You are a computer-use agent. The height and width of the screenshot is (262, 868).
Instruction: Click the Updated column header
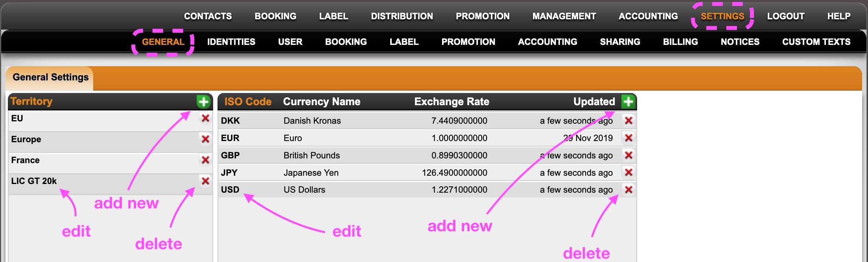594,102
